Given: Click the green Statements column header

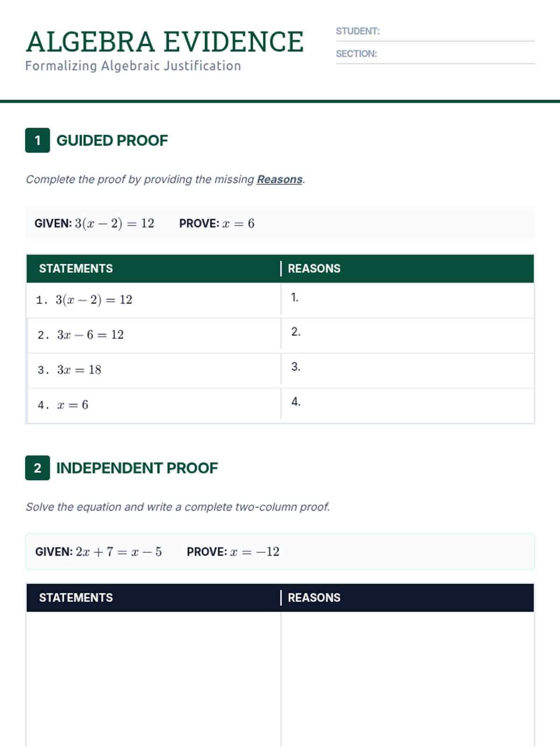Looking at the screenshot, I should click(x=76, y=268).
